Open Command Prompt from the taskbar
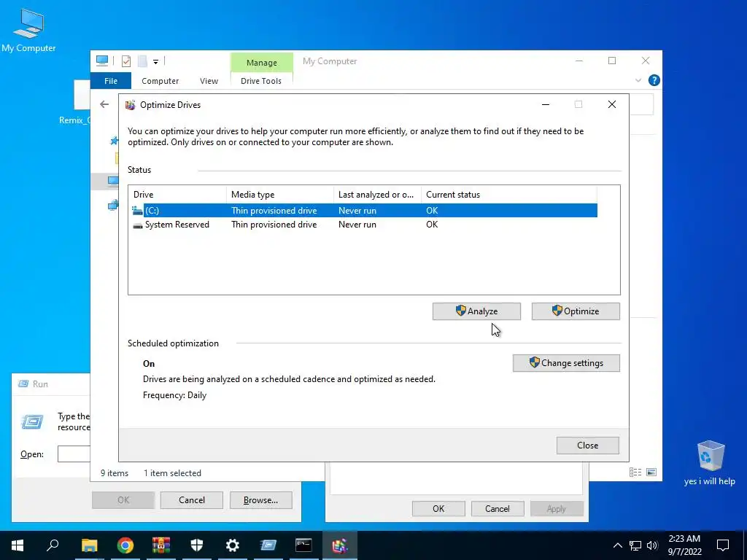 click(x=303, y=545)
